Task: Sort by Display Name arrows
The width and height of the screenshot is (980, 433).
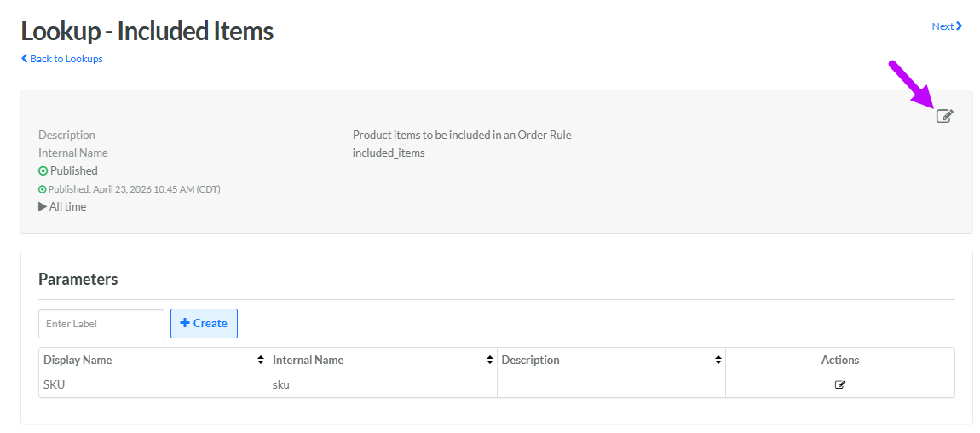Action: pos(261,361)
